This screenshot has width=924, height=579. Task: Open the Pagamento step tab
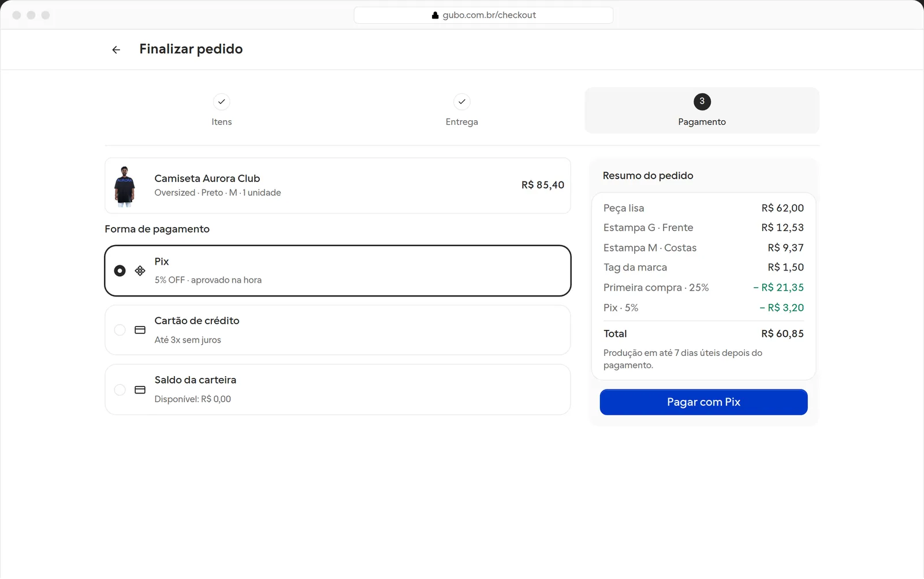coord(702,110)
